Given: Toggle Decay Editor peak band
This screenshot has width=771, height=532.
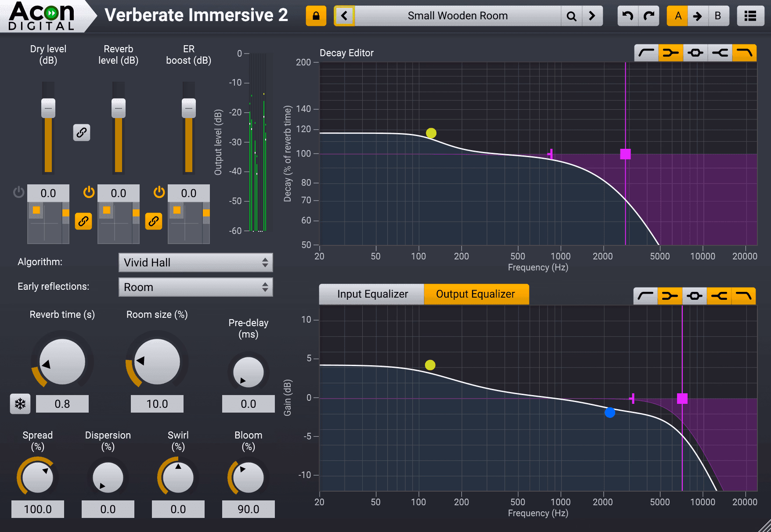Looking at the screenshot, I should pyautogui.click(x=695, y=53).
